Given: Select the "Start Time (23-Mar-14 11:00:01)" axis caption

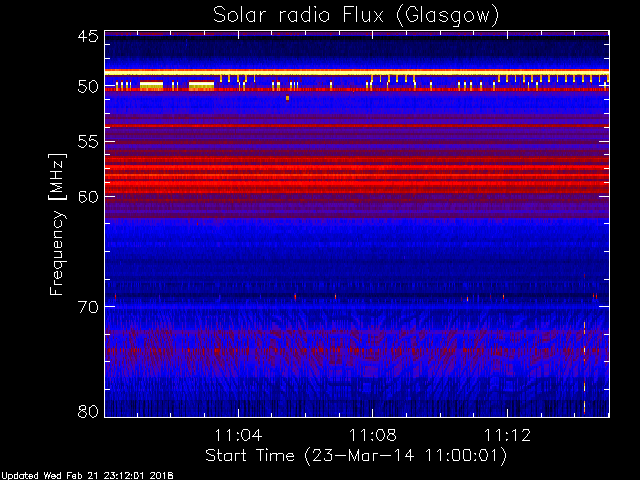Looking at the screenshot, I should pyautogui.click(x=356, y=456).
